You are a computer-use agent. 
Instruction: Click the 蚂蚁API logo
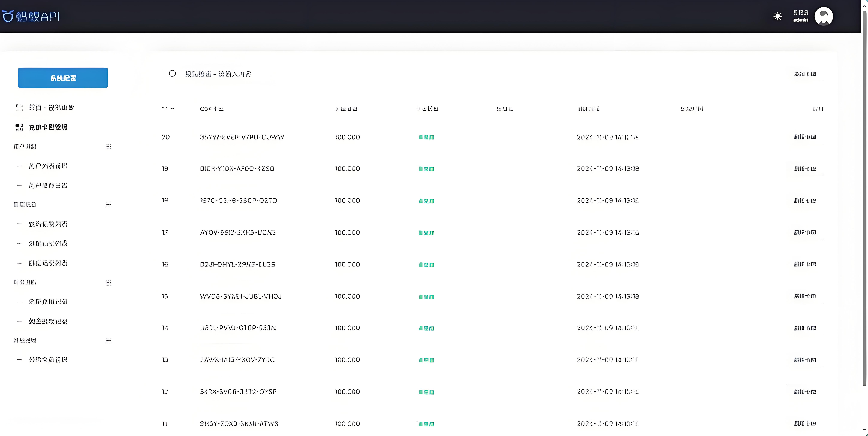click(31, 16)
